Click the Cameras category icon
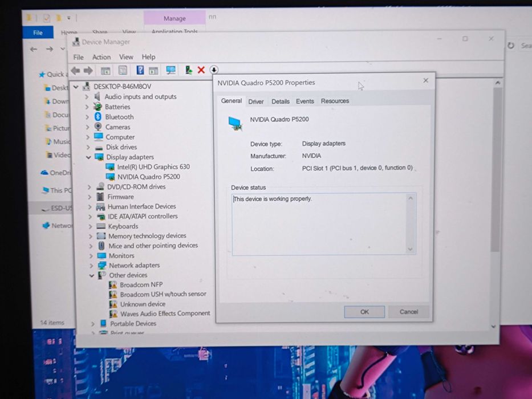The image size is (532, 399). pos(98,127)
